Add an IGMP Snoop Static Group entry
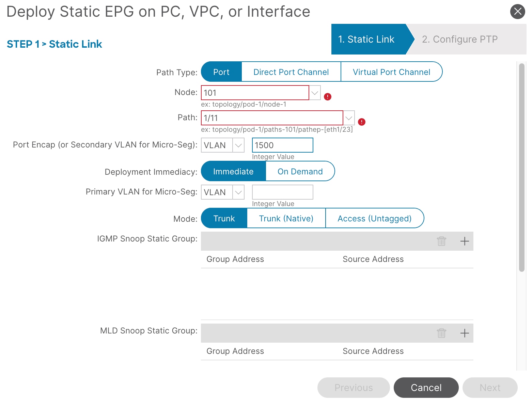 (465, 241)
